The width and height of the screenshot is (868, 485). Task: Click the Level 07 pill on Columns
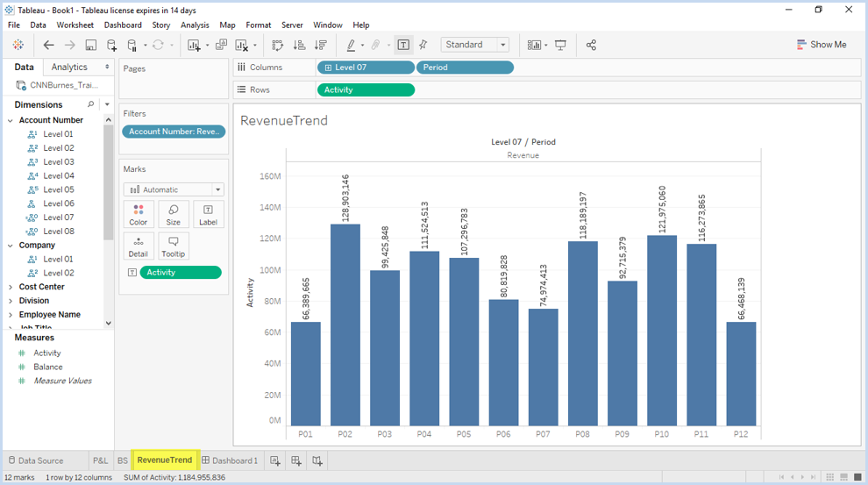pos(366,68)
